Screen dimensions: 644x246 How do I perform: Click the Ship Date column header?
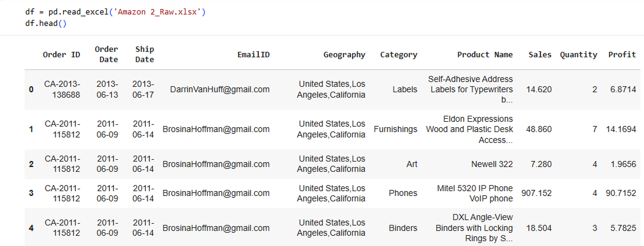coord(144,54)
